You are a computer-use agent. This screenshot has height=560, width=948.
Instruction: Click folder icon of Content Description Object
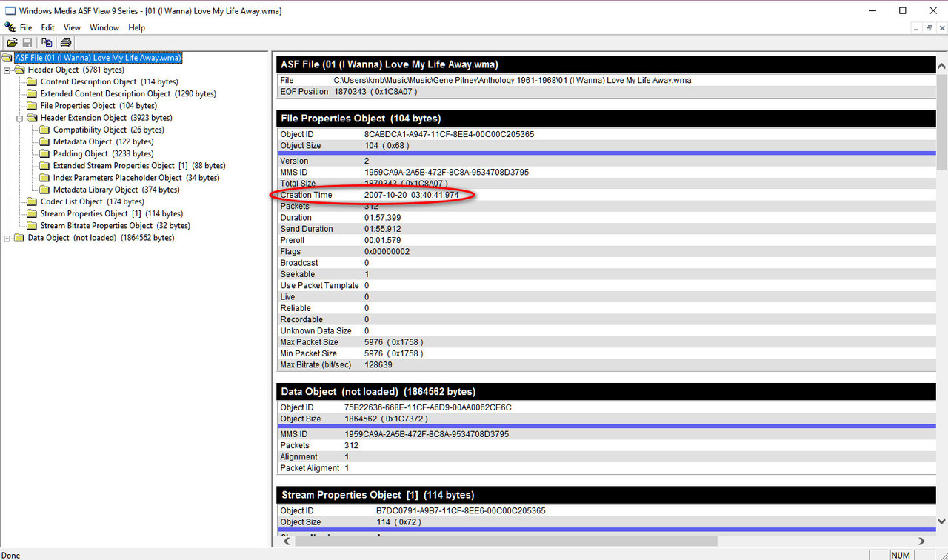click(x=32, y=81)
